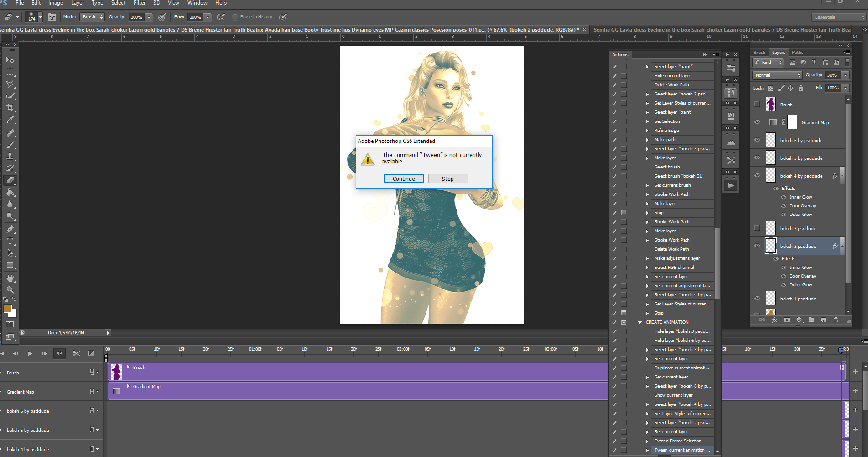Click the delete layer trash icon
This screenshot has width=868, height=457.
tap(836, 320)
